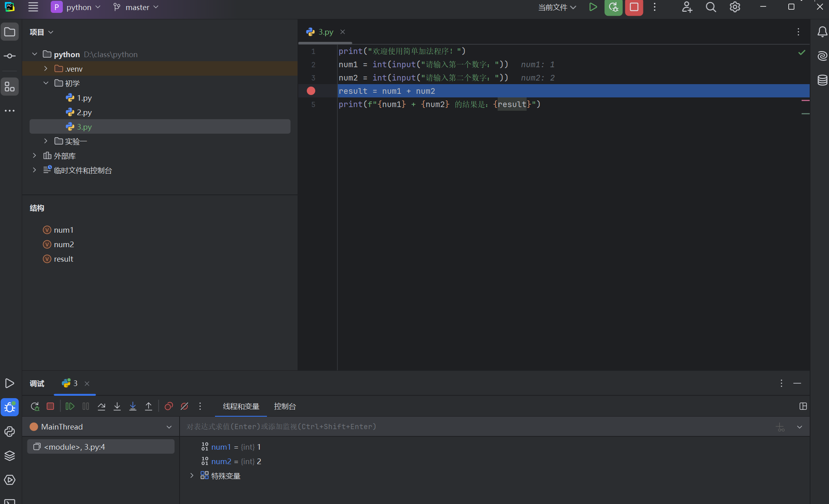829x504 pixels.
Task: Open the Database tool window icon
Action: tap(822, 80)
